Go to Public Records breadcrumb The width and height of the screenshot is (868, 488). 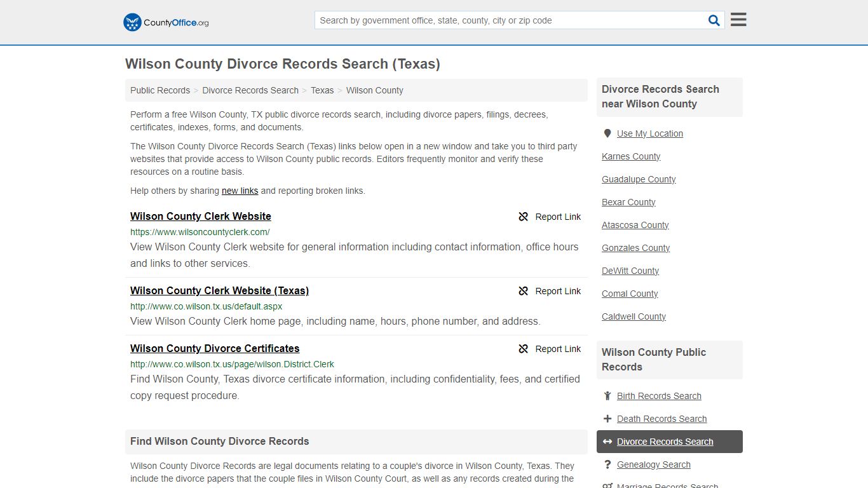(160, 90)
